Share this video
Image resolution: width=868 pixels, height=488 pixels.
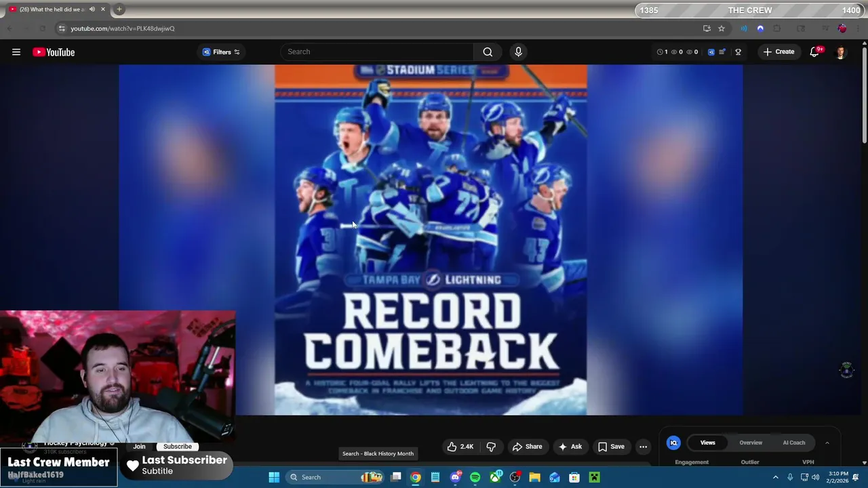tap(527, 447)
